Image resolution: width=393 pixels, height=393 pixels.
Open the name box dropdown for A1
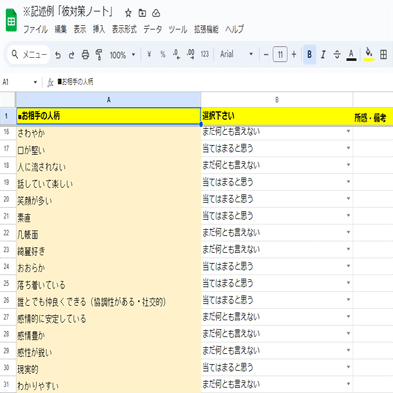click(35, 82)
